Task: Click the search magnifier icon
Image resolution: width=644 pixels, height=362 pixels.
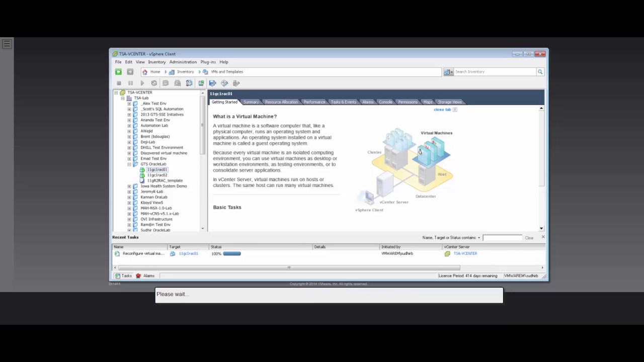Action: [x=540, y=72]
